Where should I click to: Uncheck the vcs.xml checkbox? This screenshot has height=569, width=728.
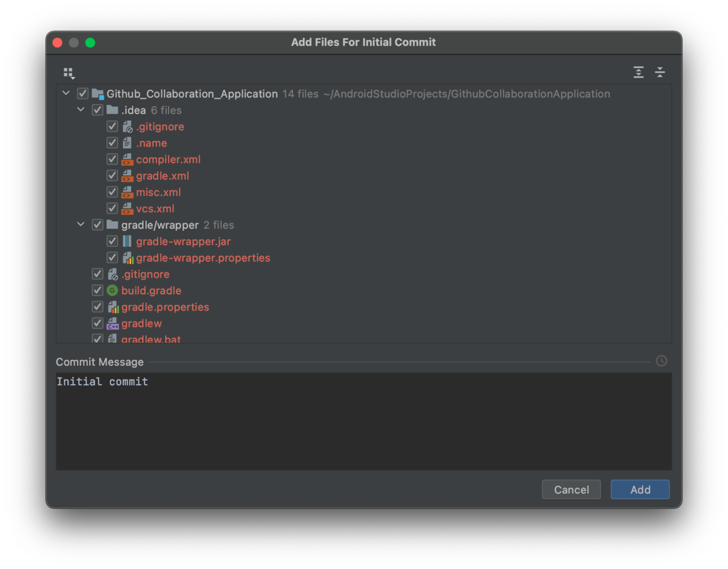pos(112,209)
